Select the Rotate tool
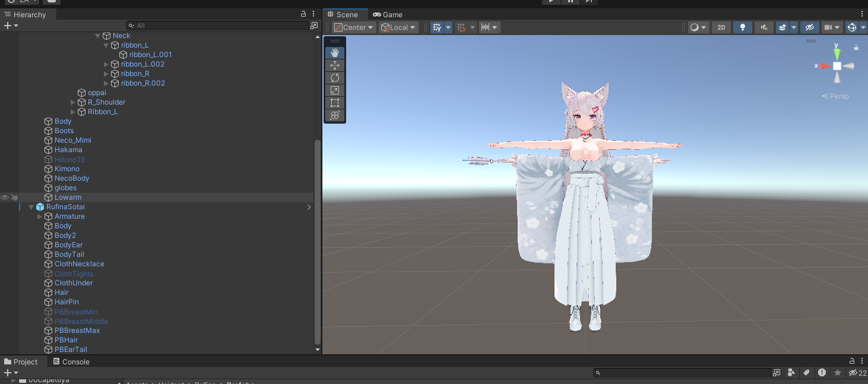 335,78
